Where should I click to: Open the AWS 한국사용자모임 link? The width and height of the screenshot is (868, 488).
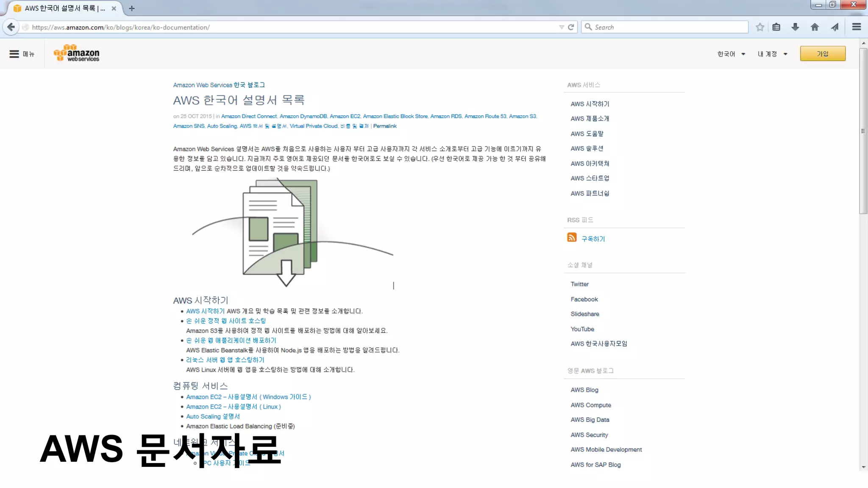tap(599, 344)
